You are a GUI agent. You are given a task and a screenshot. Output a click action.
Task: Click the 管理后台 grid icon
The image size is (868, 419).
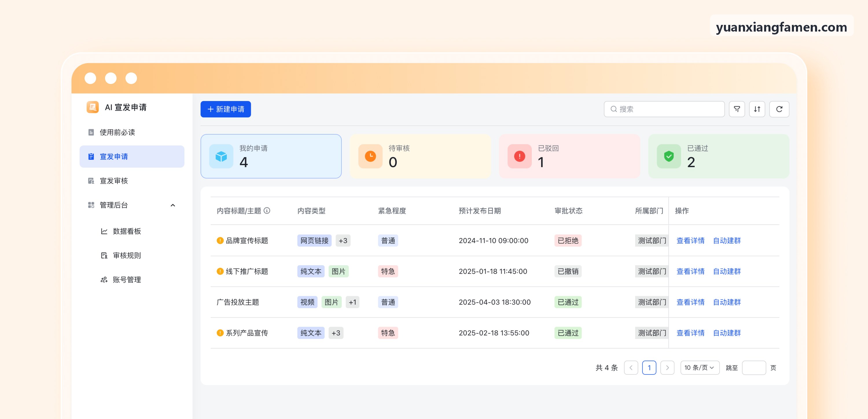point(91,205)
